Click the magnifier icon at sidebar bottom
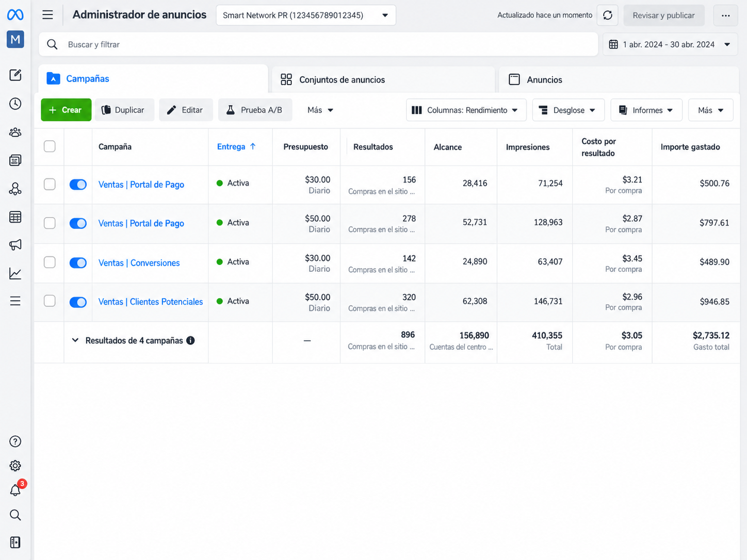The image size is (747, 560). 15,515
